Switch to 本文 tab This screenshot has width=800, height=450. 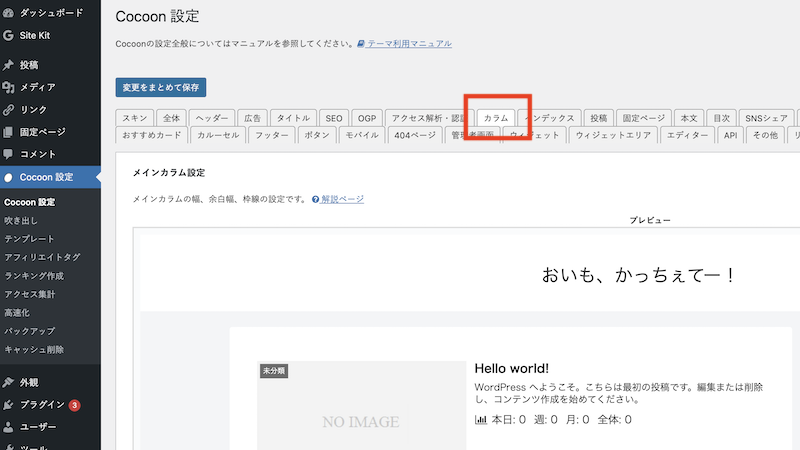click(x=689, y=118)
